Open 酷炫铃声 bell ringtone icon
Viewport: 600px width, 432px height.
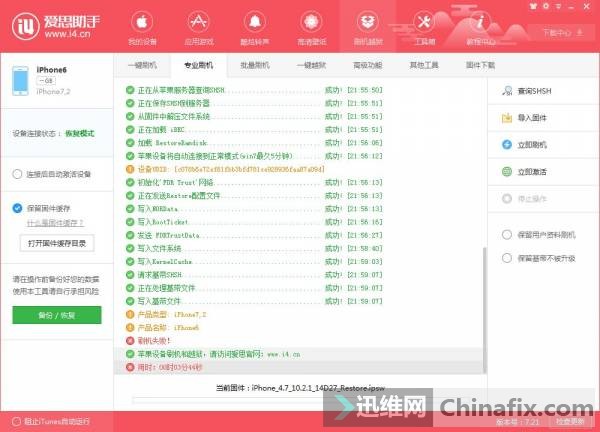254,22
